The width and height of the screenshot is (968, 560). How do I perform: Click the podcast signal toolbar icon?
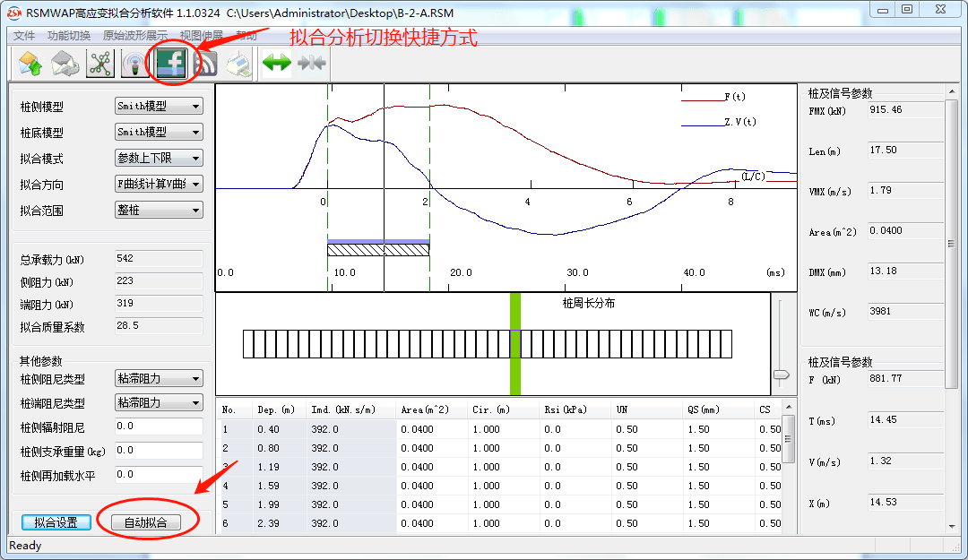point(134,64)
